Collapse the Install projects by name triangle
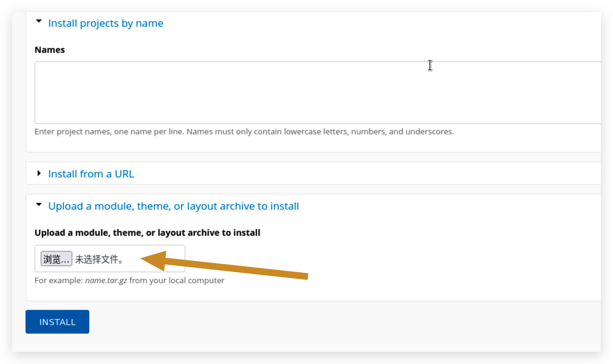This screenshot has height=364, width=613. (39, 21)
